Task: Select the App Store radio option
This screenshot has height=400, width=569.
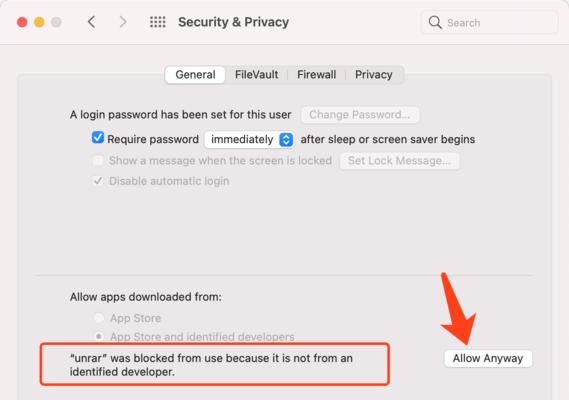Action: [x=99, y=318]
